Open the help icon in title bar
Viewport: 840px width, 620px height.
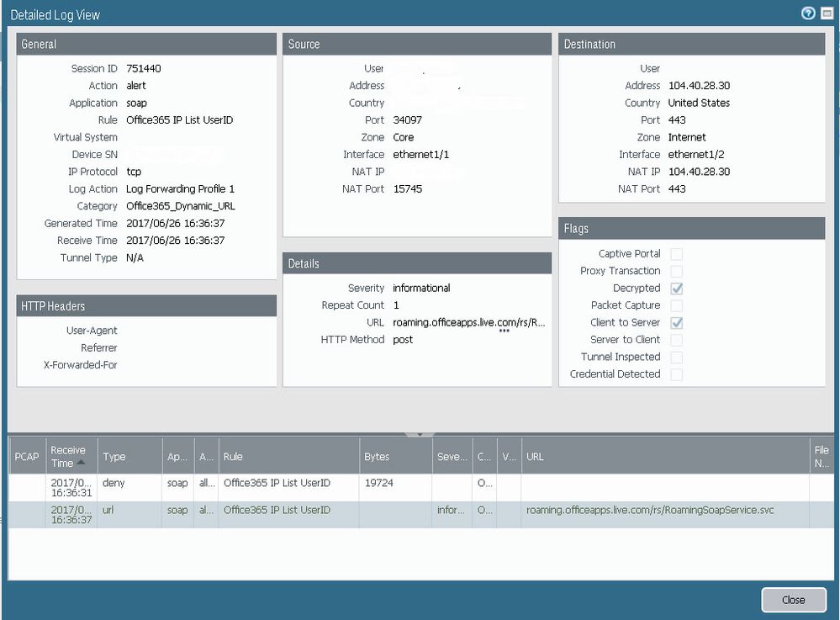tap(808, 13)
